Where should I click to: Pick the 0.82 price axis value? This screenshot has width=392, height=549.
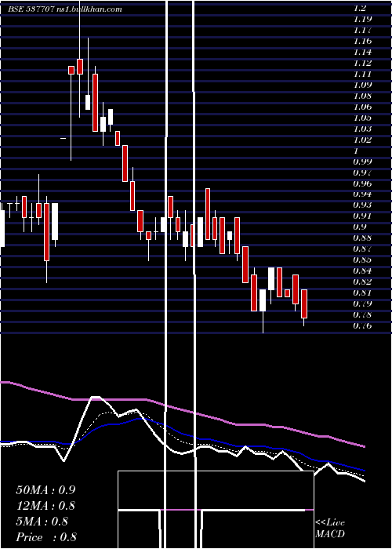[x=362, y=282]
